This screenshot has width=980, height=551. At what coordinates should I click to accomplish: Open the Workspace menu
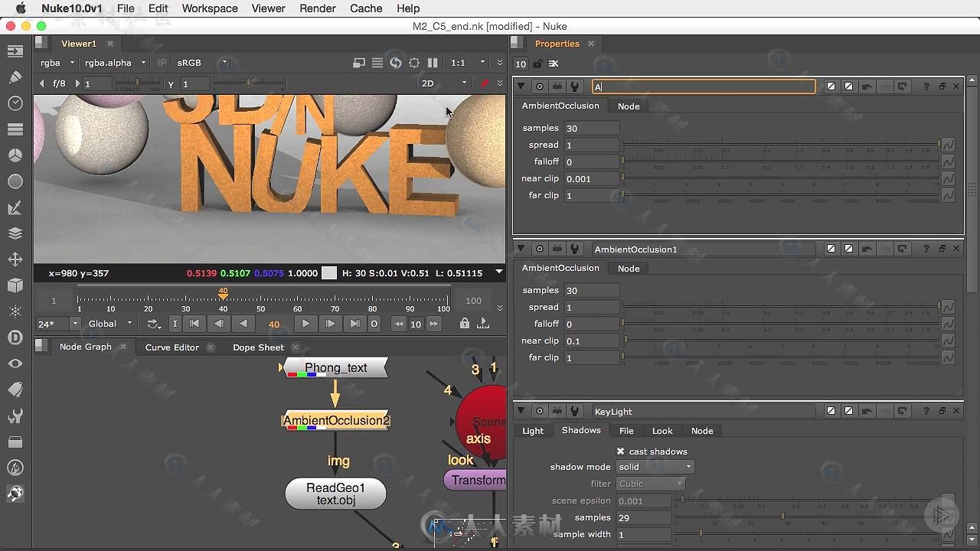click(x=210, y=8)
